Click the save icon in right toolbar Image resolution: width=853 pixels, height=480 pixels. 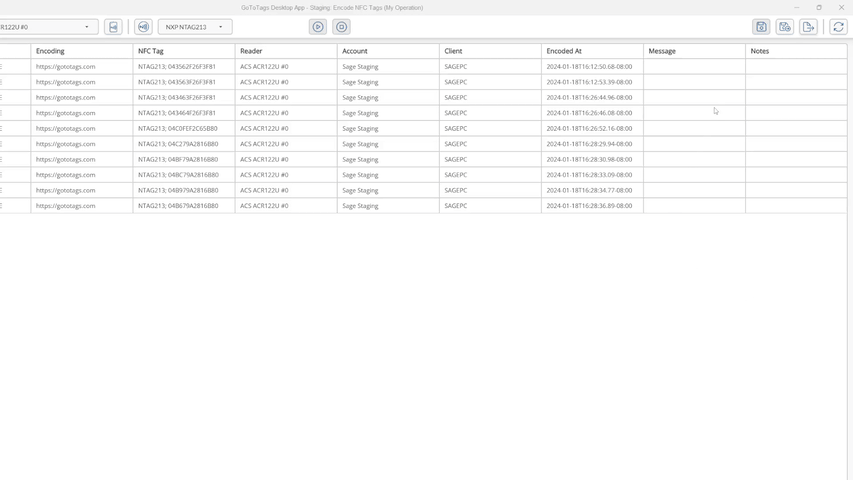pyautogui.click(x=761, y=27)
